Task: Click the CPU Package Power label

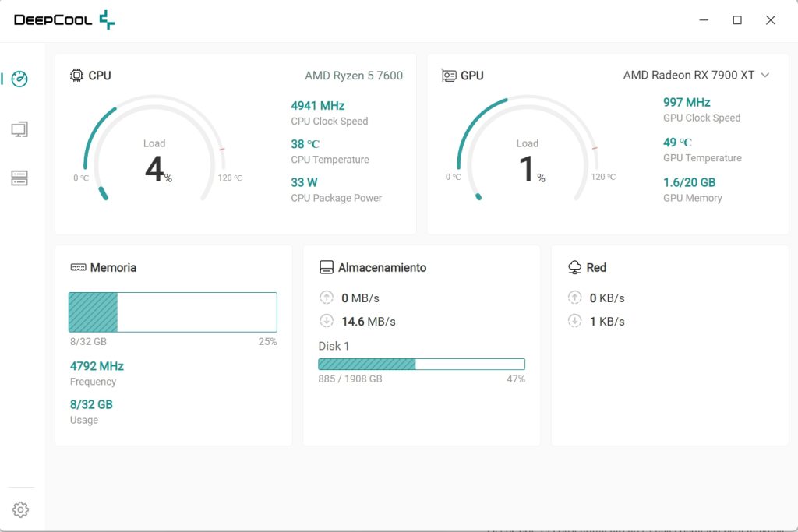Action: point(337,198)
